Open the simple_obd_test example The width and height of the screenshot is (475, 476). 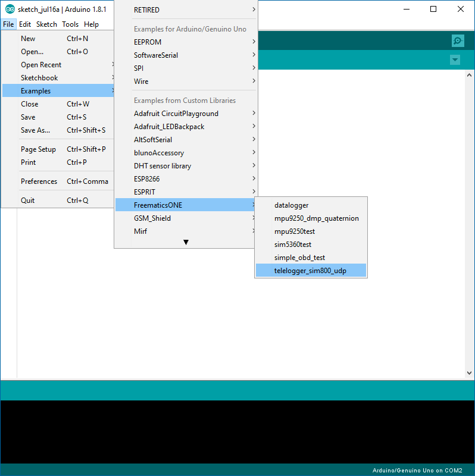point(311,257)
